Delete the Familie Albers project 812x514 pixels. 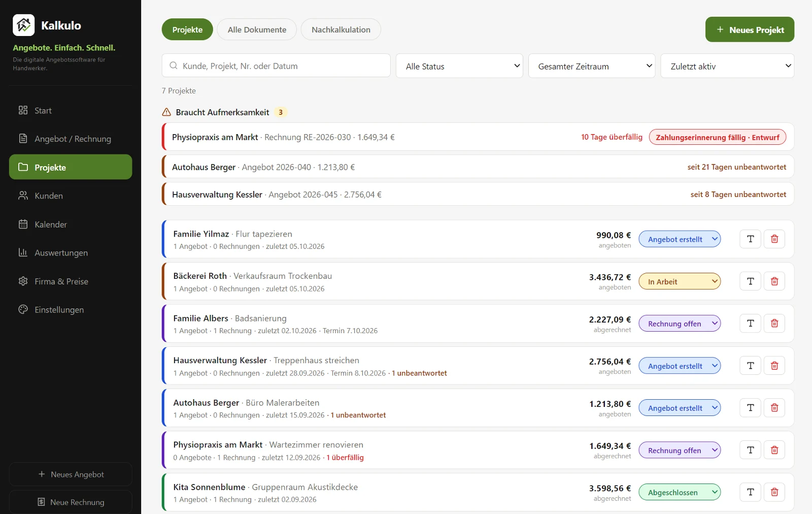(x=774, y=323)
